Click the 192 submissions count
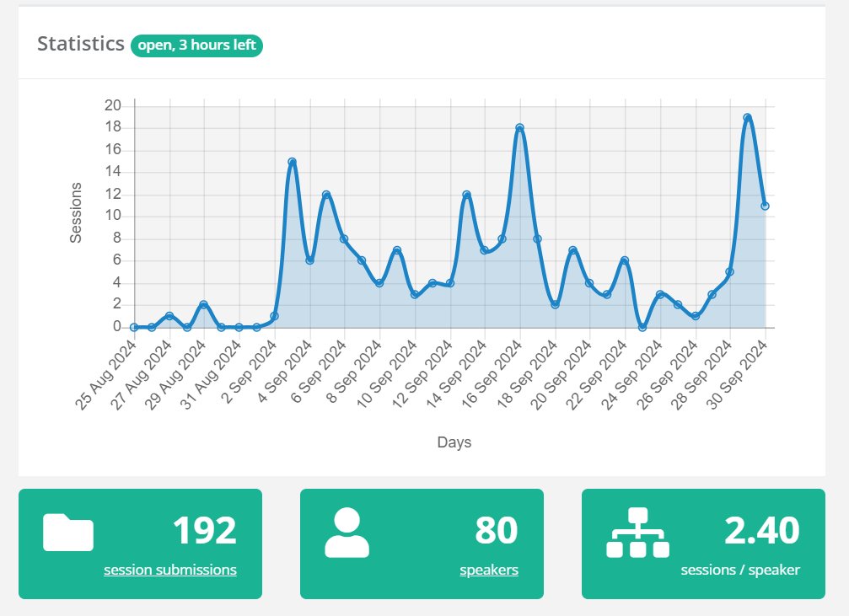The width and height of the screenshot is (849, 616). 205,531
